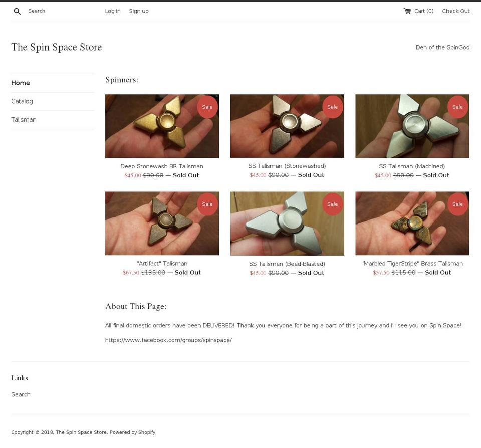
Task: Click Den of the SpinGod tagline
Action: (442, 47)
